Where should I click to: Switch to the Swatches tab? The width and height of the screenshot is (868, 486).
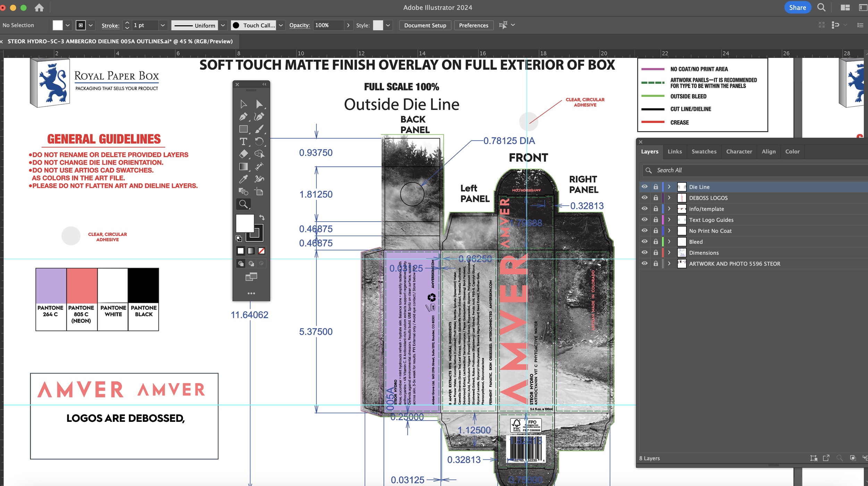704,152
